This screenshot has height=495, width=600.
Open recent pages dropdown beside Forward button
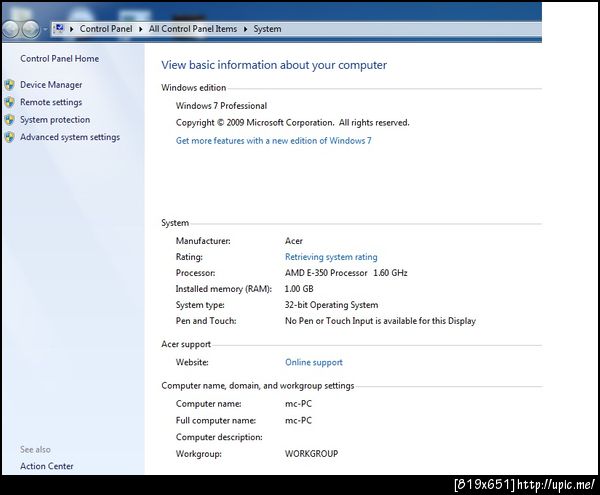[x=45, y=29]
